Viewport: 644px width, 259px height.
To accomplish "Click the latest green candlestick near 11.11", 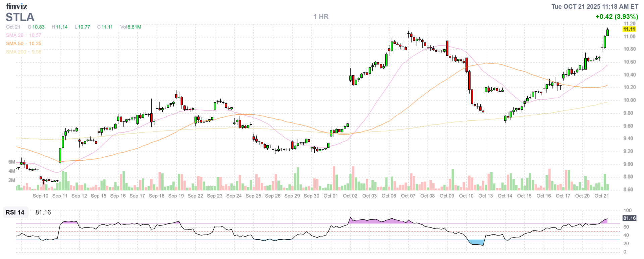I will (607, 33).
